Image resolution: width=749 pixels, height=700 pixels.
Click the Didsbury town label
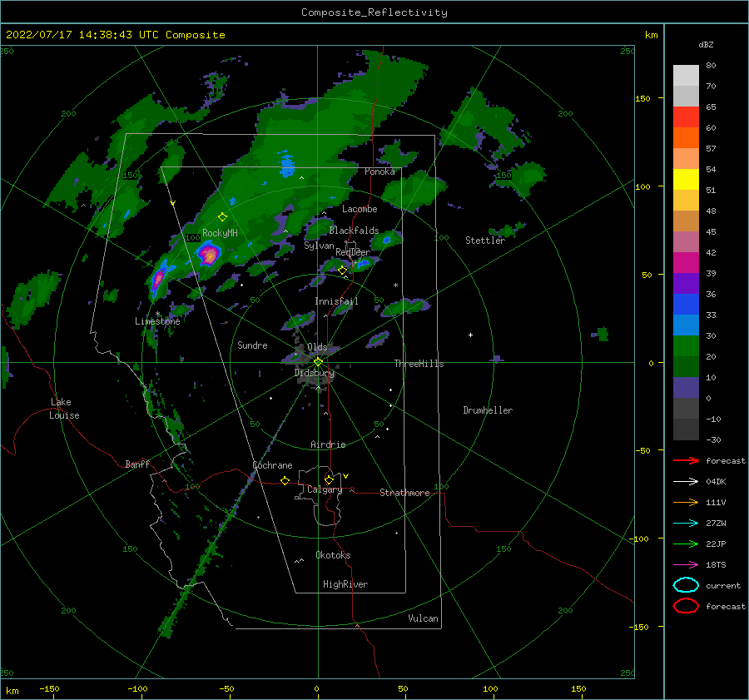coord(315,373)
